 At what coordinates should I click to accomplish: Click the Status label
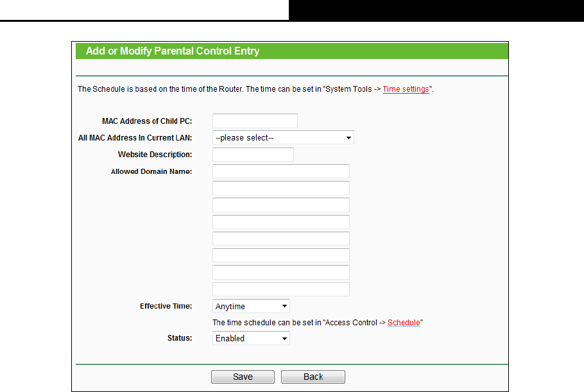pyautogui.click(x=180, y=338)
